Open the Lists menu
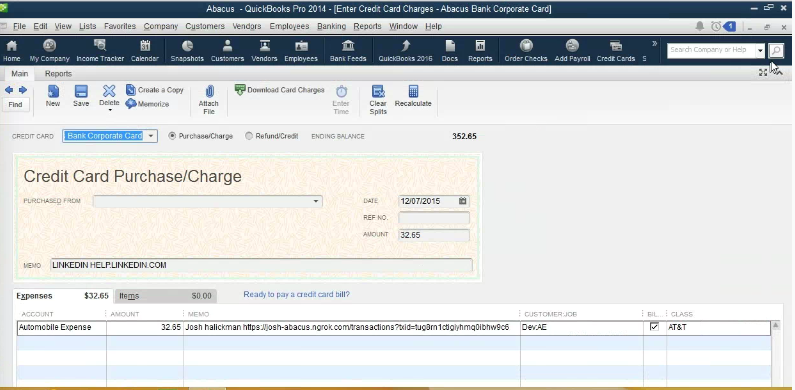The image size is (795, 390). (88, 26)
